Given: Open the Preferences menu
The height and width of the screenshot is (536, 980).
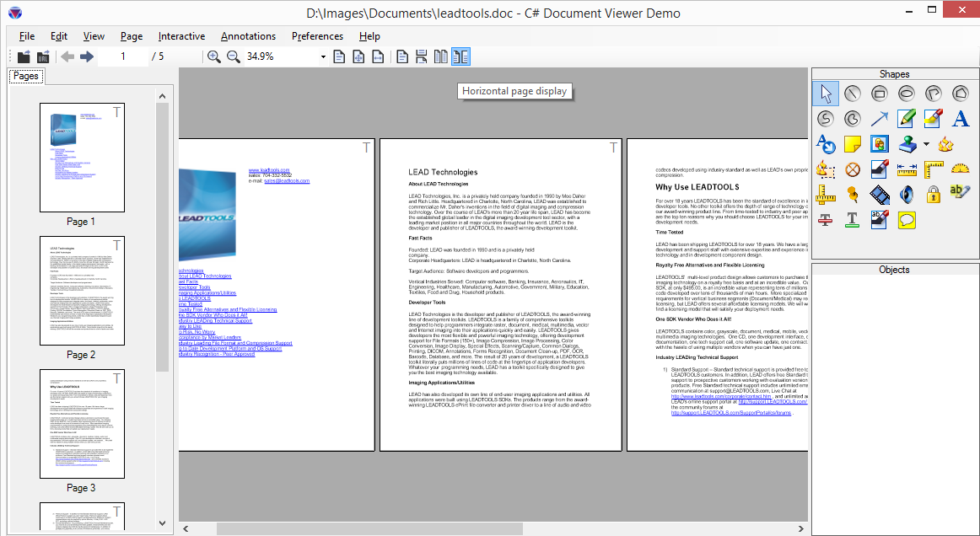Looking at the screenshot, I should click(317, 36).
